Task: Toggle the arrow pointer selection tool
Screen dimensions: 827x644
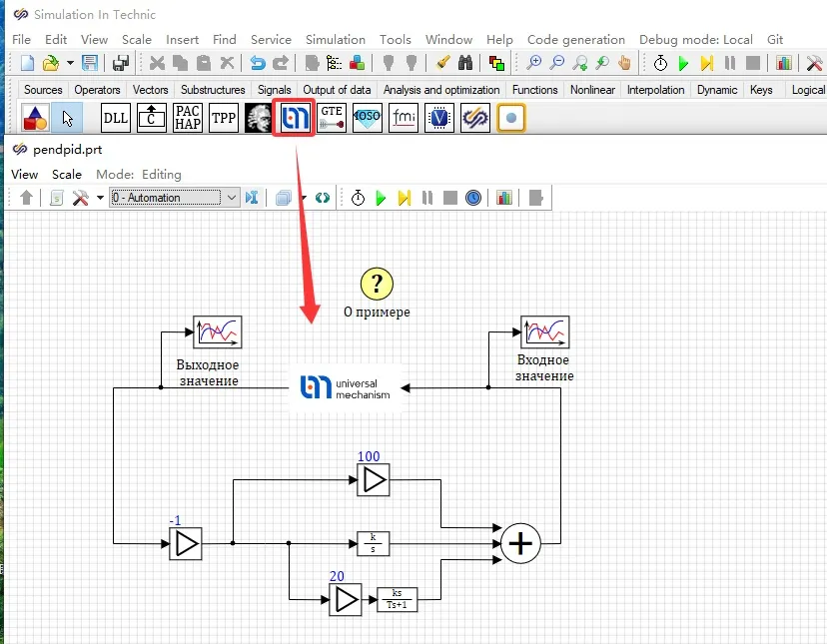Action: pos(67,118)
